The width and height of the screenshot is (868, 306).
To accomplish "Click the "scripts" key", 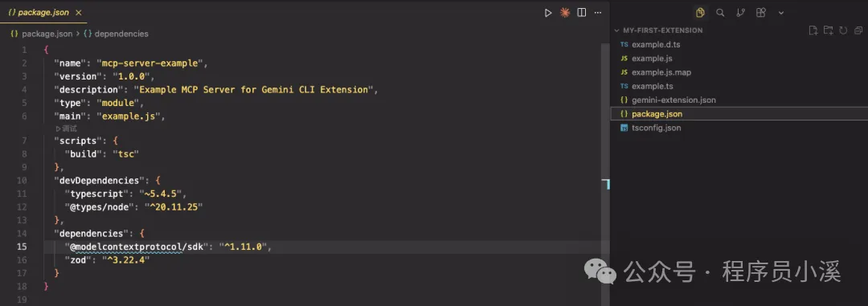I will click(77, 141).
